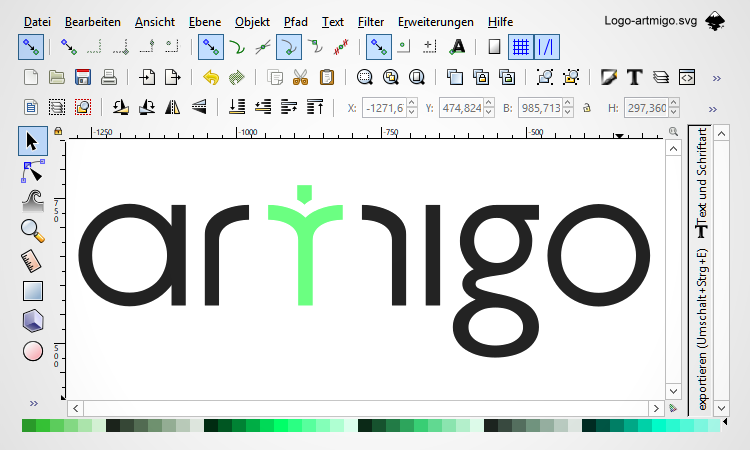Select the Tweak (wave) tool
The width and height of the screenshot is (750, 450).
point(33,201)
